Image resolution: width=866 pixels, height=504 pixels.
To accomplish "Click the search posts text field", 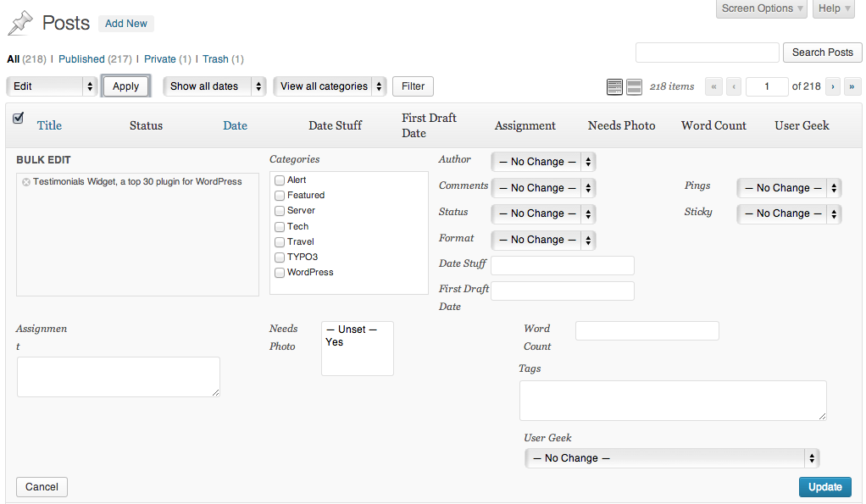I will pyautogui.click(x=707, y=53).
